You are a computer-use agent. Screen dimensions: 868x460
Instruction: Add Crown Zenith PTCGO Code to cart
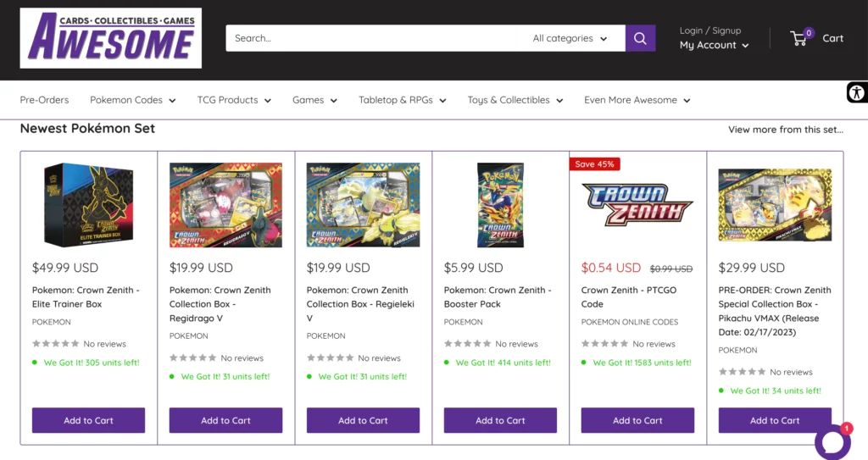(637, 421)
